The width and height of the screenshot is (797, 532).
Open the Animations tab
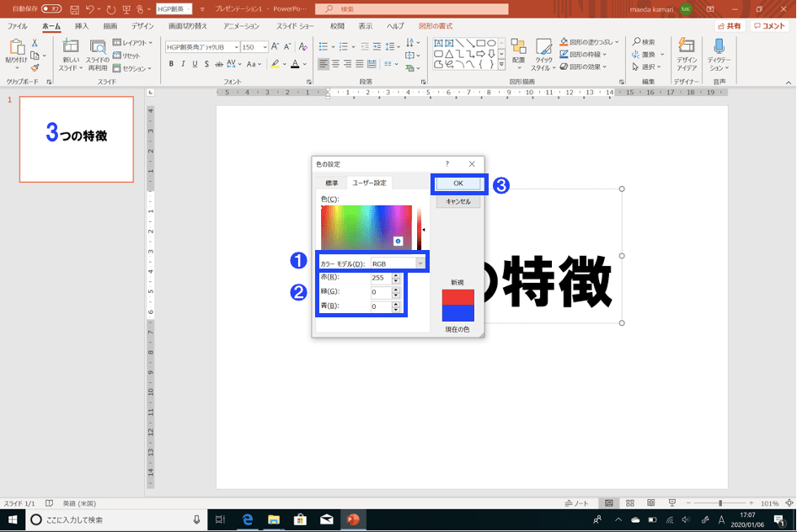click(241, 26)
